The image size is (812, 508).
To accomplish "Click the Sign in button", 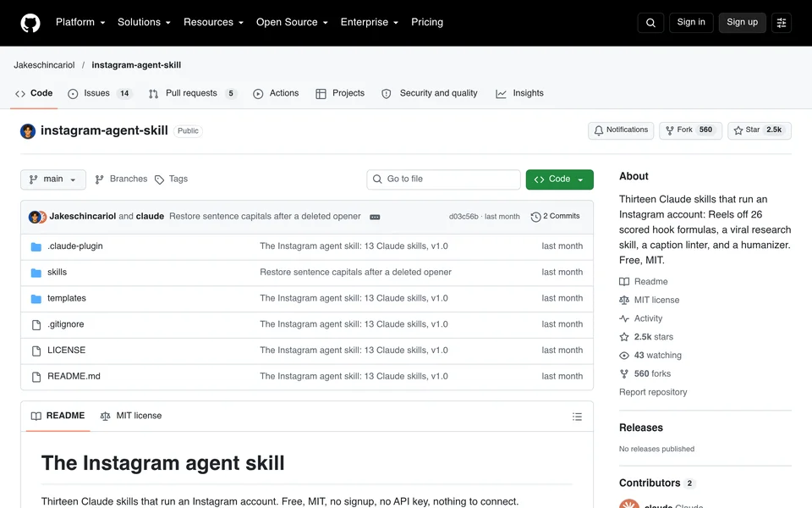I will (x=691, y=22).
